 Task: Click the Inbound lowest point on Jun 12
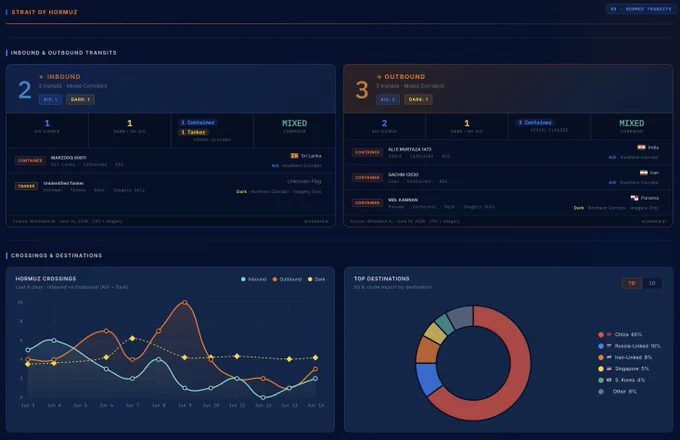pyautogui.click(x=263, y=398)
